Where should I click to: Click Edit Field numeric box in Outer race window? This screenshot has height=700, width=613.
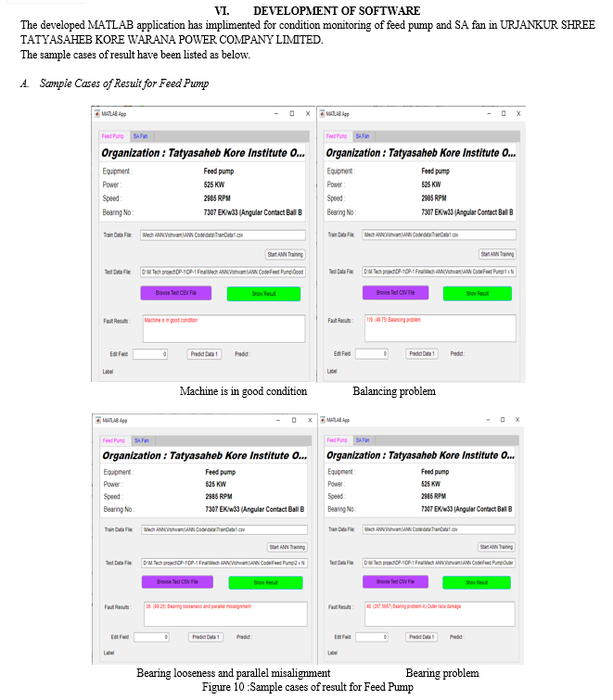372,637
